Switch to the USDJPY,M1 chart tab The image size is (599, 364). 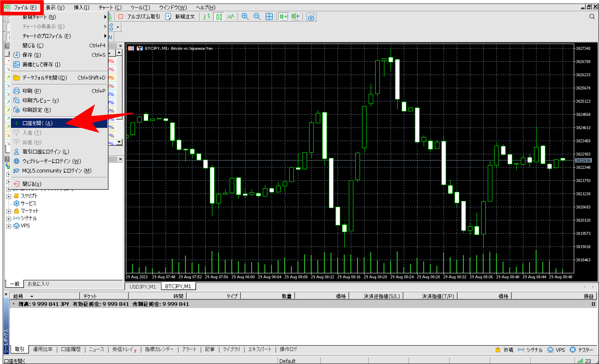coord(143,287)
